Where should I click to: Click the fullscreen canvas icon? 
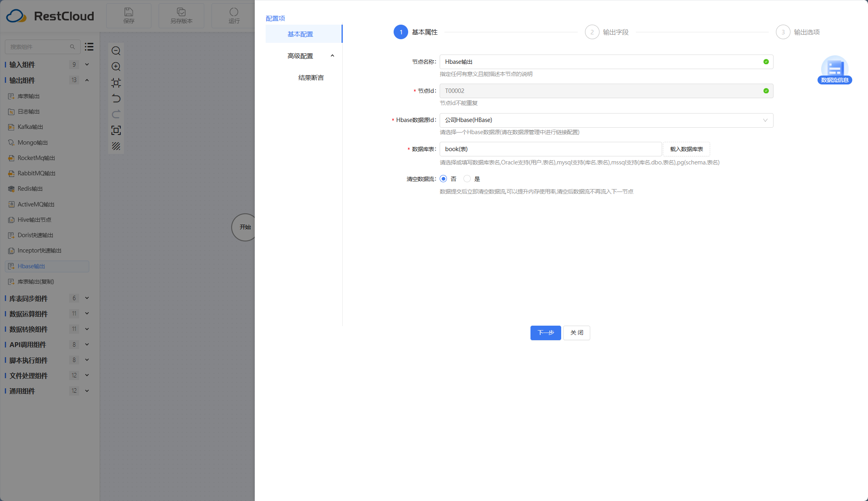click(x=116, y=130)
